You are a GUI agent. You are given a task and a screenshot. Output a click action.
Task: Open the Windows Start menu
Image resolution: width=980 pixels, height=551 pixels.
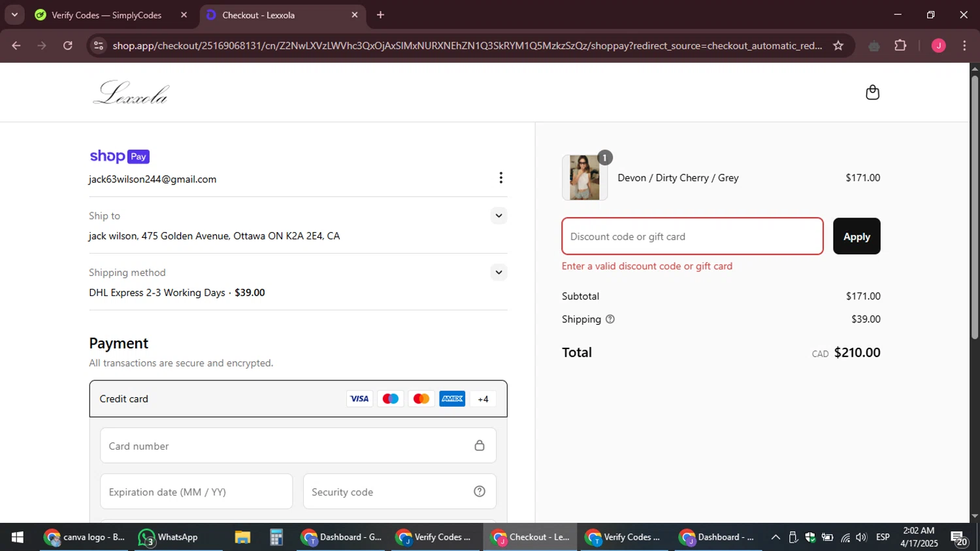coord(18,537)
